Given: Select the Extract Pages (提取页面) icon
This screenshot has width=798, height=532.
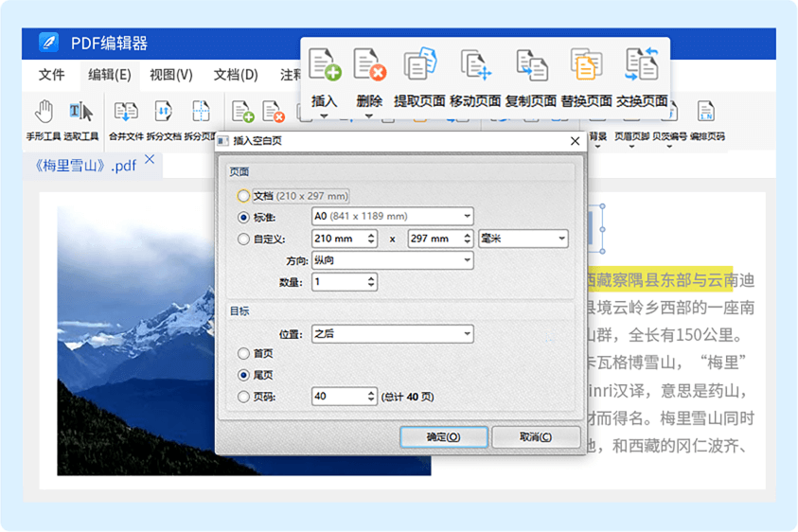Looking at the screenshot, I should (x=420, y=65).
